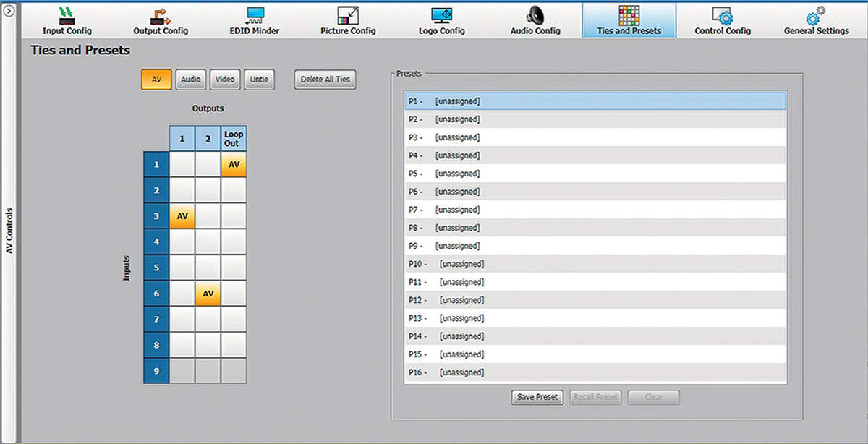This screenshot has height=444, width=868.
Task: Select Input 6 row header
Action: pyautogui.click(x=156, y=293)
